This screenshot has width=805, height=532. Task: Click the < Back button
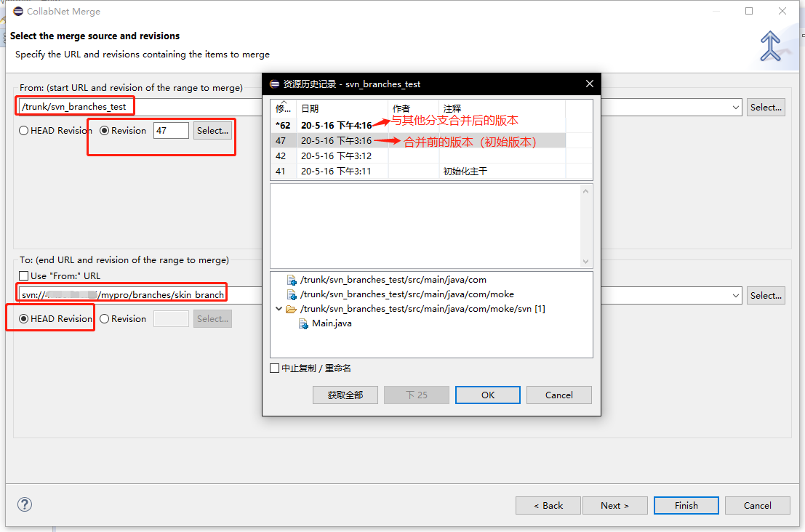(548, 505)
